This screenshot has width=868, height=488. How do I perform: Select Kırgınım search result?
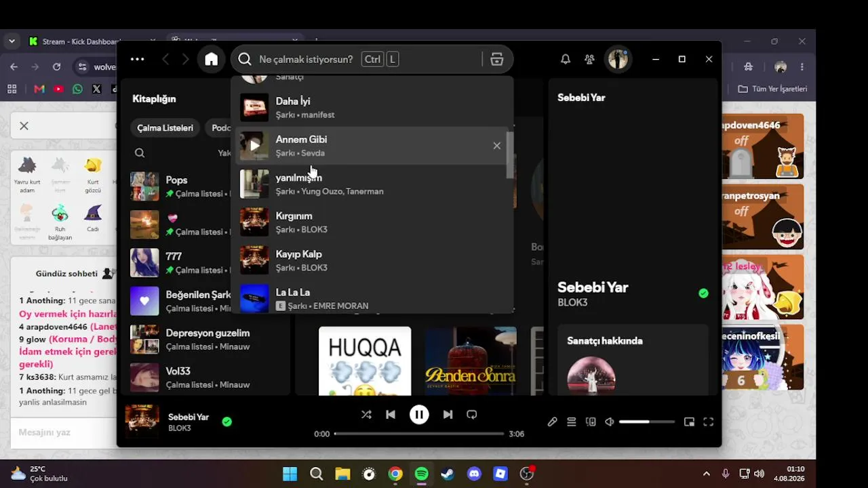click(372, 222)
